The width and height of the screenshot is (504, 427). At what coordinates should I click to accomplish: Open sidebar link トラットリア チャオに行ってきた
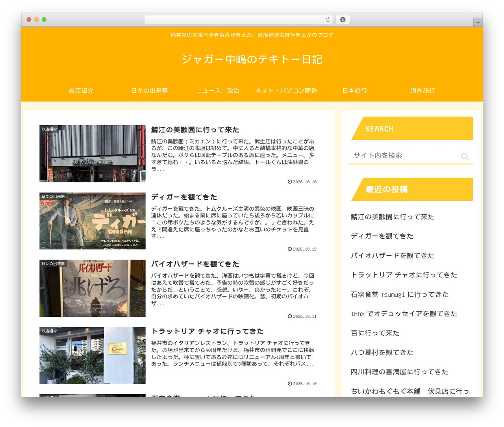(x=404, y=275)
